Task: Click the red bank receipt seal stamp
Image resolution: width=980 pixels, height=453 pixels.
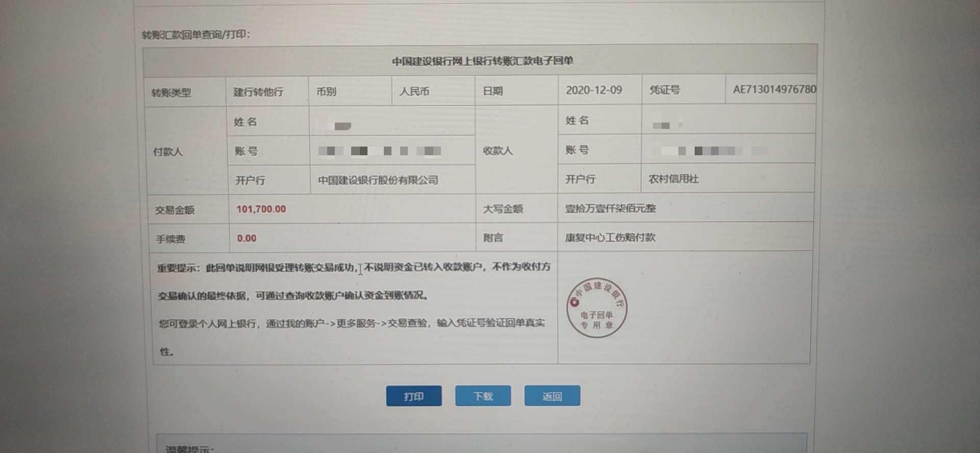Action: click(x=597, y=307)
